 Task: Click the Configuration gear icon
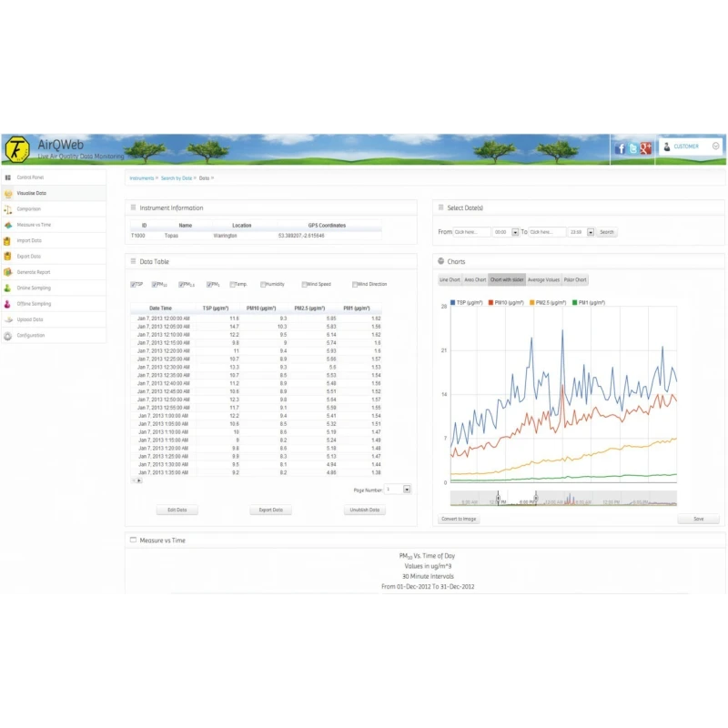coord(9,335)
